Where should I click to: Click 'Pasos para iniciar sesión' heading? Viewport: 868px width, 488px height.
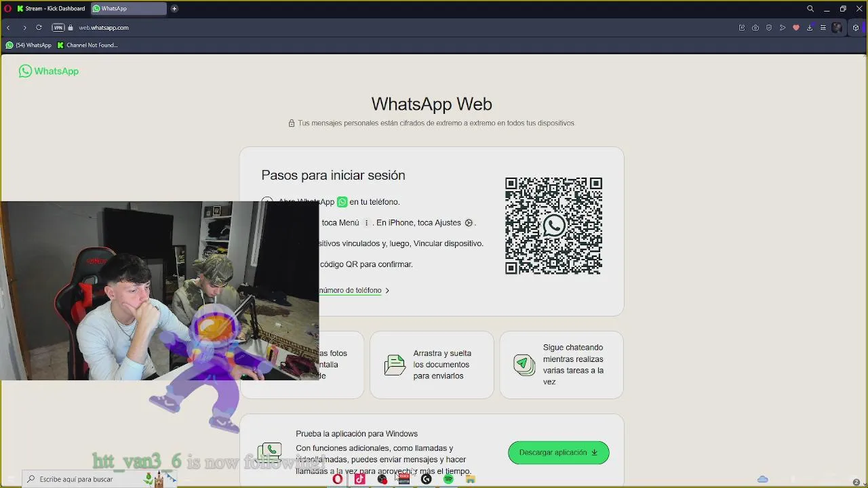[333, 176]
